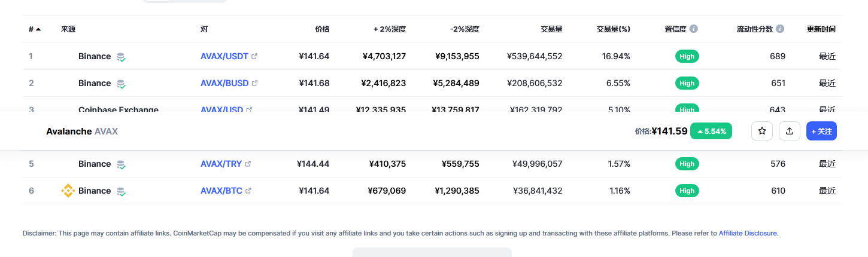Click the green 5.54% price change badge
Viewport: 868px width, 257px height.
(x=711, y=131)
